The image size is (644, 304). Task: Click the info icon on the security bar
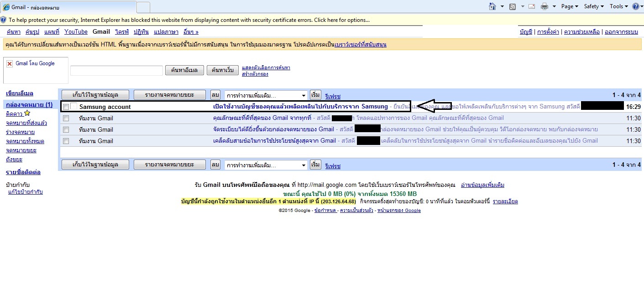4,20
